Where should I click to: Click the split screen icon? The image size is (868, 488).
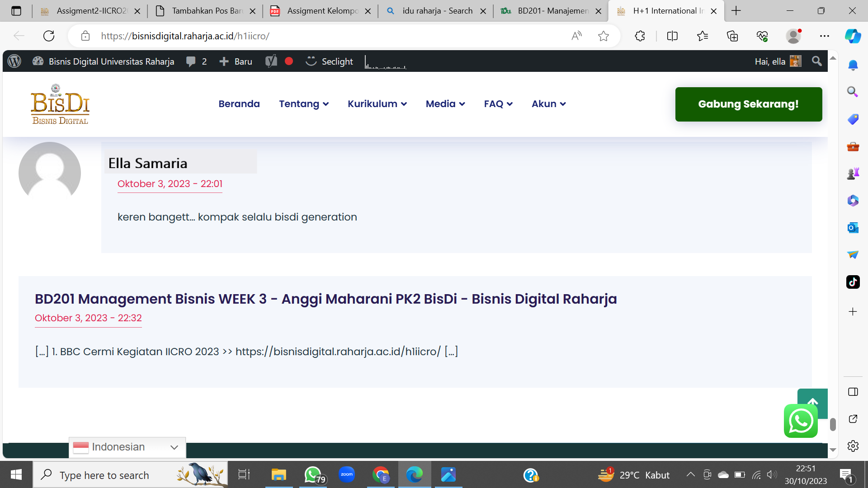point(672,36)
